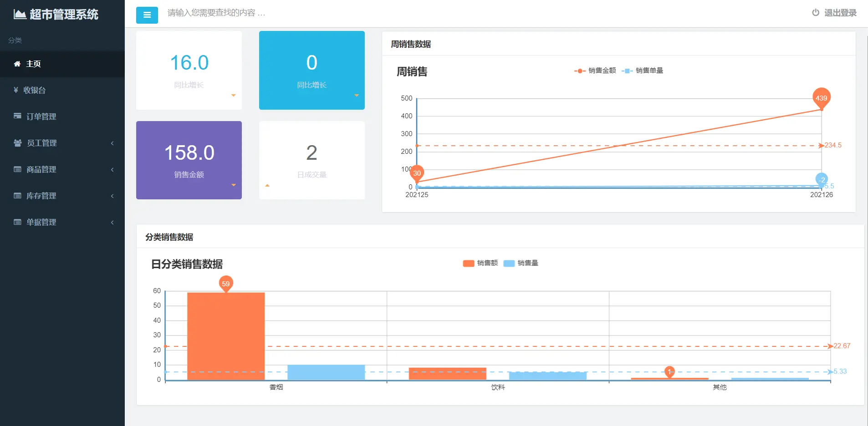The image size is (868, 426).
Task: Click the down caret on the 158.0 销售金额 card
Action: (x=234, y=185)
